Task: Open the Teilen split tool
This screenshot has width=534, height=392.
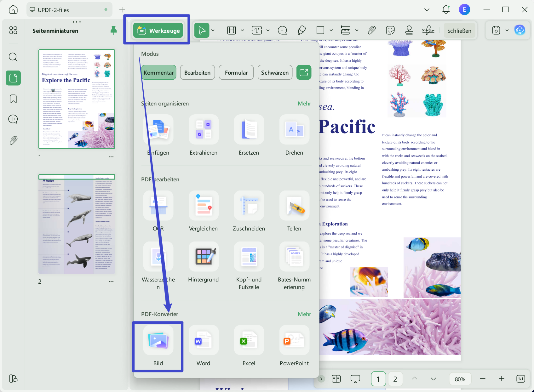Action: [x=294, y=211]
